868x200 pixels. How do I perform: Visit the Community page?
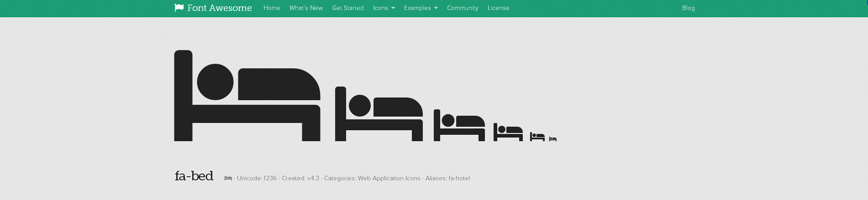pos(463,8)
